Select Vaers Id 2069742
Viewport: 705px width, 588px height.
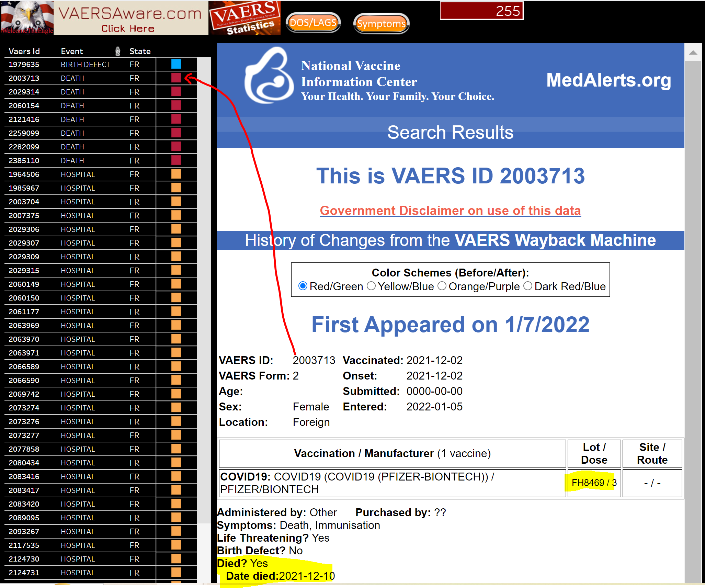(24, 394)
